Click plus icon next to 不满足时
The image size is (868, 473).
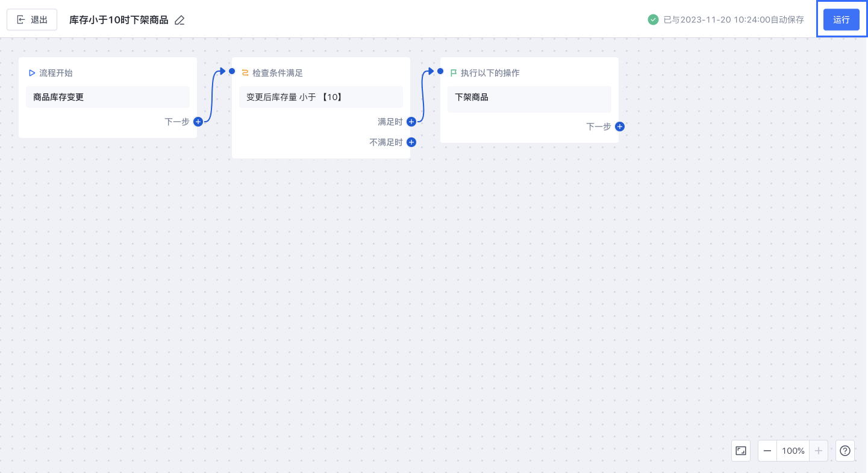coord(411,142)
